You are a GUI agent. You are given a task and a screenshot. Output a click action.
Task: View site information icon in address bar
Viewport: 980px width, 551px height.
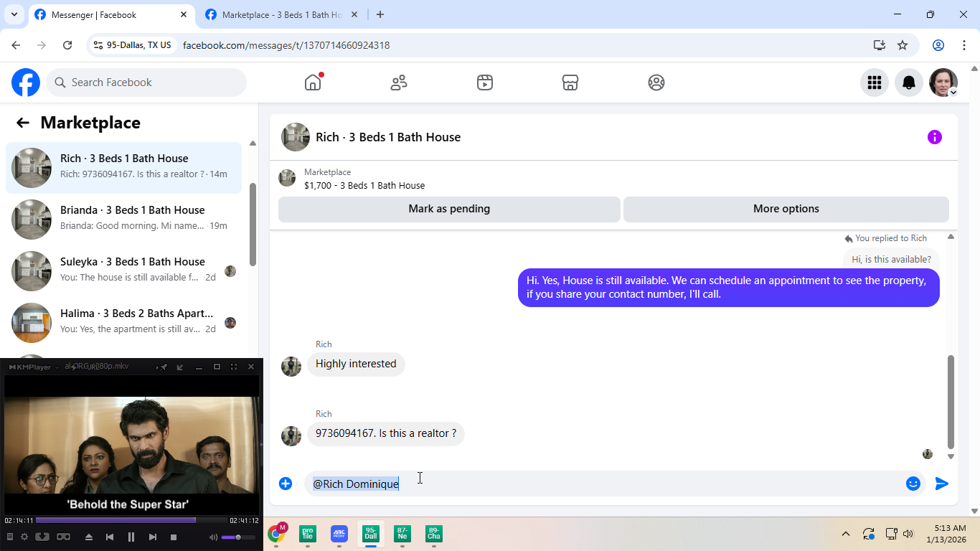pyautogui.click(x=99, y=45)
